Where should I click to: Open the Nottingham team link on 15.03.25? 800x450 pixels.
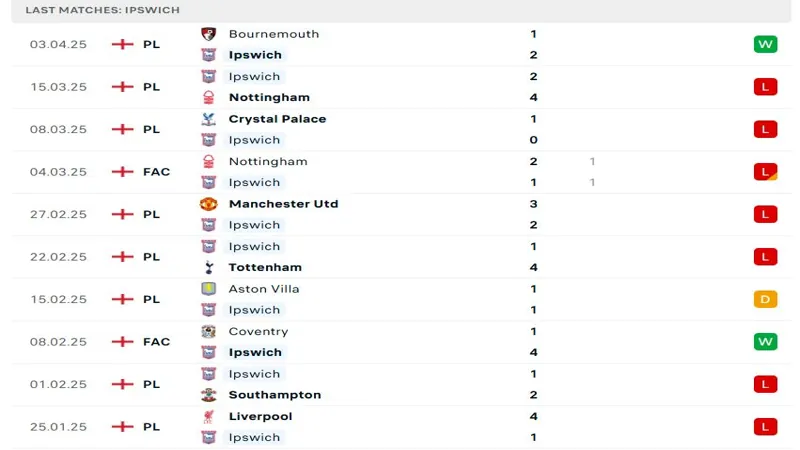pos(269,97)
